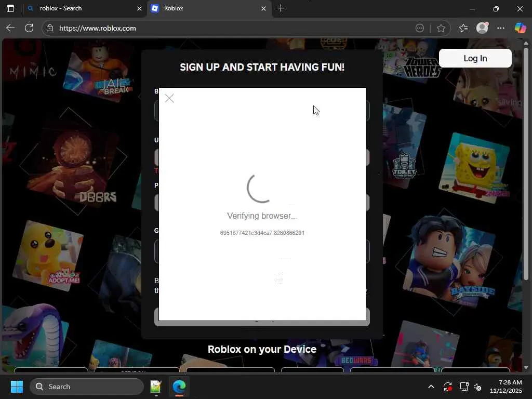Image resolution: width=532 pixels, height=399 pixels.
Task: Go back to previous page
Action: [x=10, y=28]
